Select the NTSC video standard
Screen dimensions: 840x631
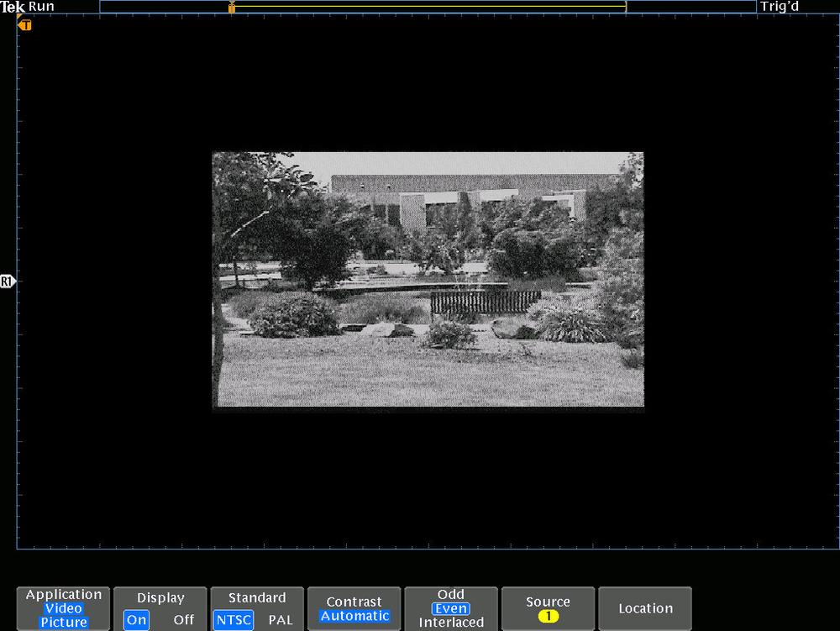point(233,620)
